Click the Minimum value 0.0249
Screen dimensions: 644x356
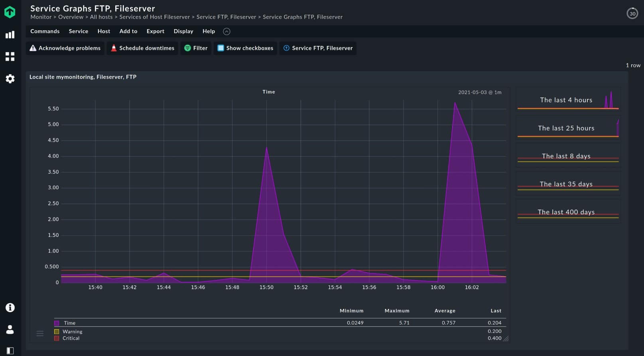click(x=355, y=323)
